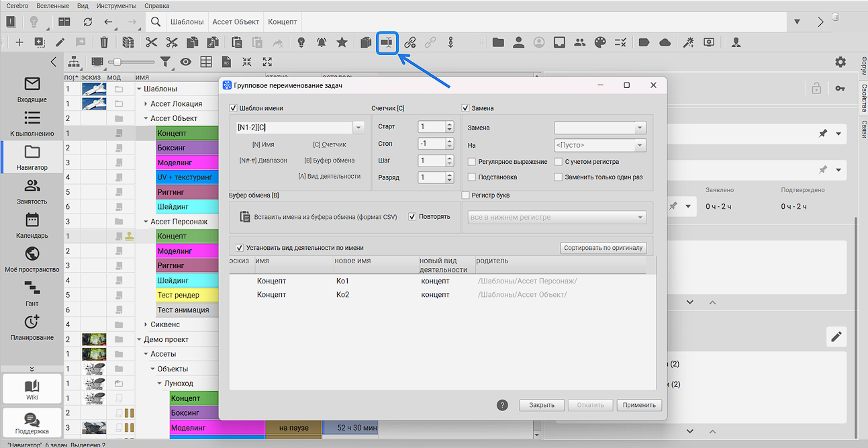The height and width of the screenshot is (448, 868).
Task: Click the name template input field
Action: [x=294, y=128]
